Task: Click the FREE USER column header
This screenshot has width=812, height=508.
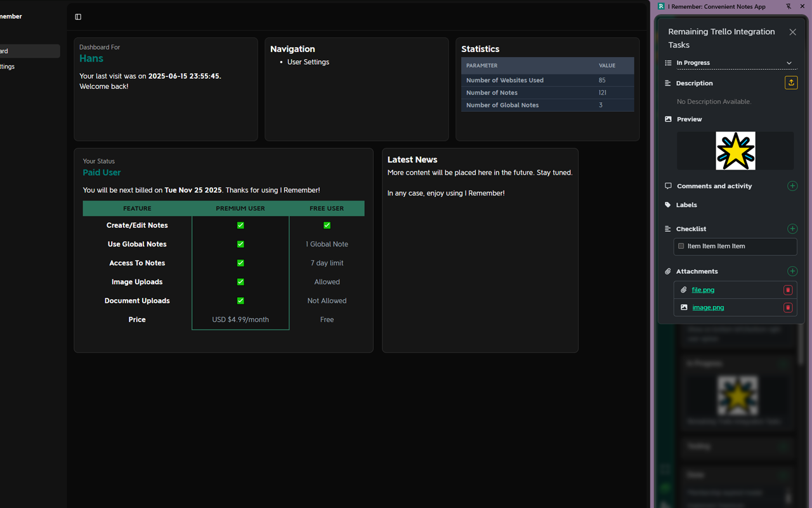Action: click(327, 208)
